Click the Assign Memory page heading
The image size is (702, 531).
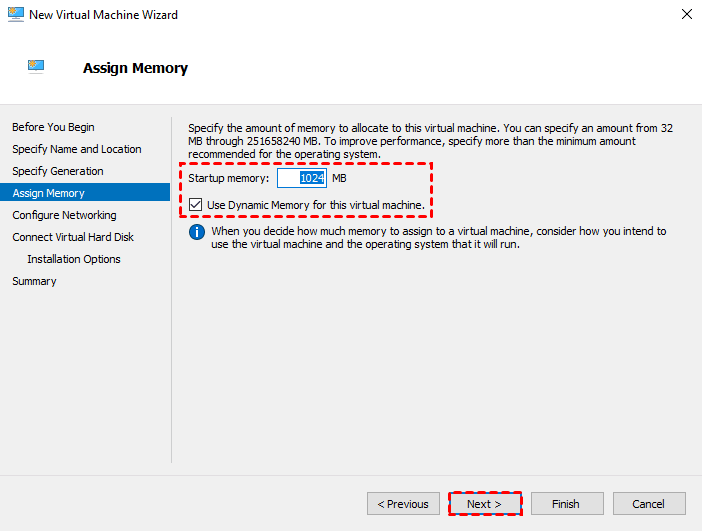point(135,68)
